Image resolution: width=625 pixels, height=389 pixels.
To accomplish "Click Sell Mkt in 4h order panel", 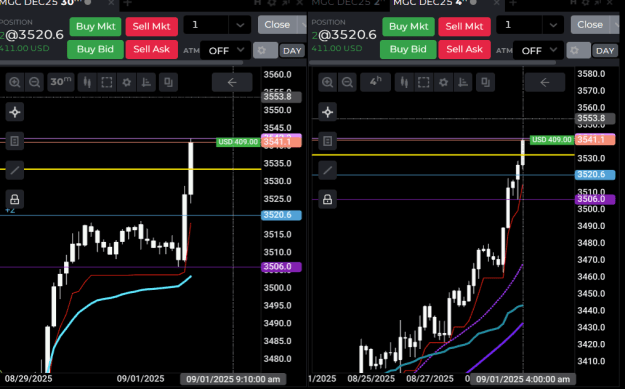I will 464,27.
